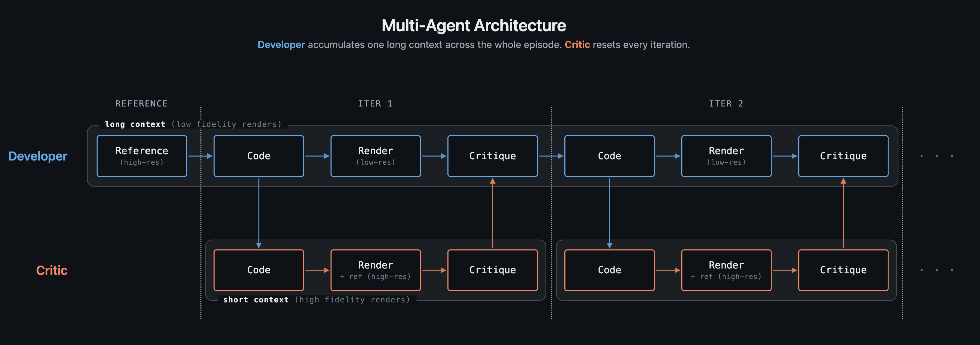This screenshot has height=345, width=980.
Task: Click the ellipsis dots after Critic row
Action: click(937, 270)
